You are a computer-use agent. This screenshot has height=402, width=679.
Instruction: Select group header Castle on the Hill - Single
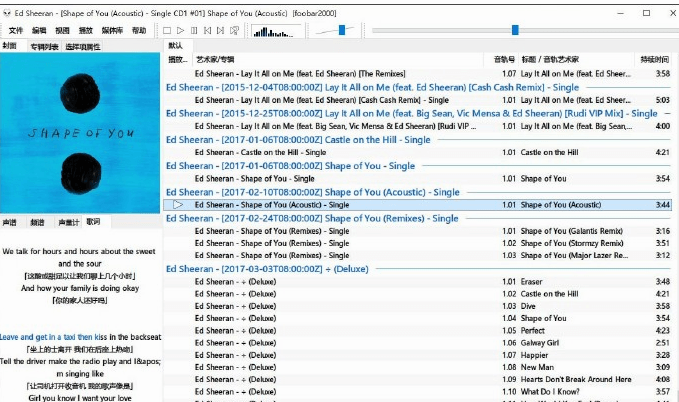coord(418,139)
